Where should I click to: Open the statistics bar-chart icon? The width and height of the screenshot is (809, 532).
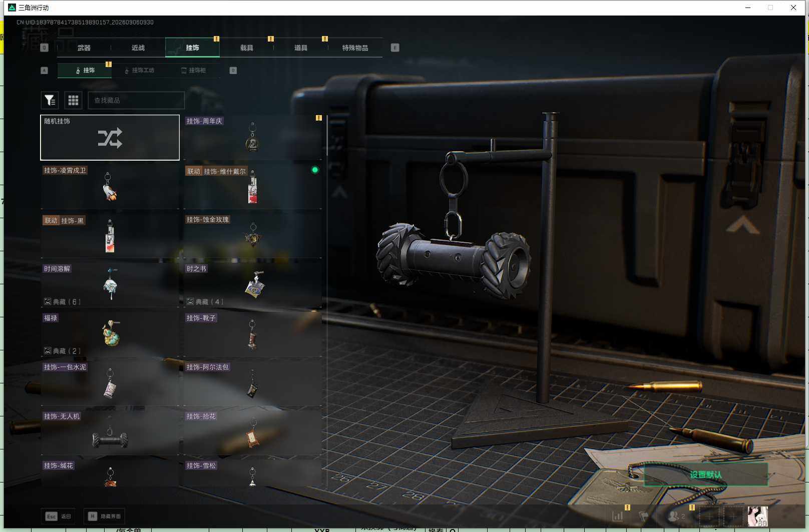(618, 516)
